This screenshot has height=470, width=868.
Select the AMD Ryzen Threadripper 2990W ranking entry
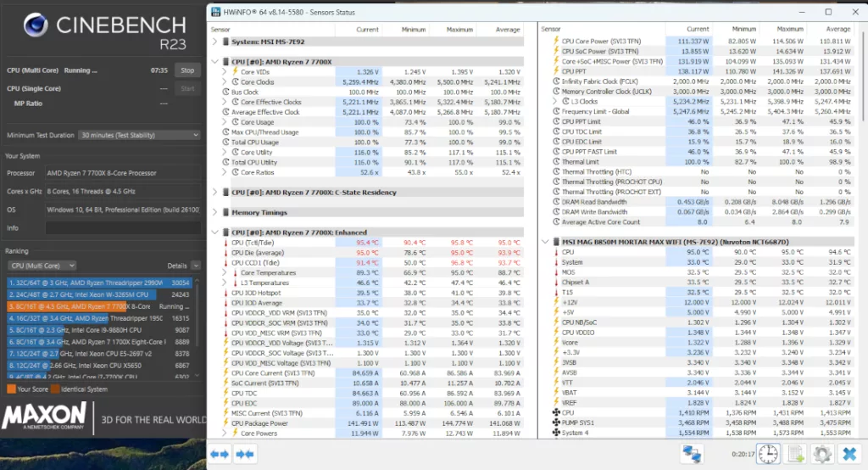100,283
